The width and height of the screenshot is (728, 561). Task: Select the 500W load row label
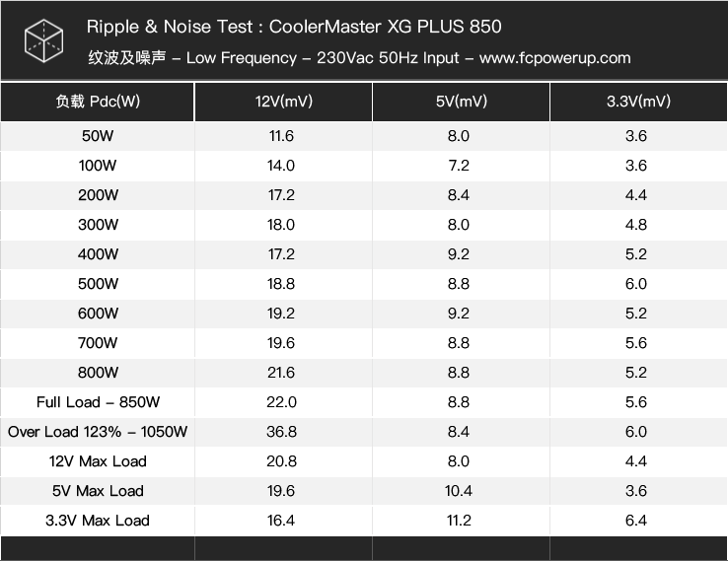(98, 284)
